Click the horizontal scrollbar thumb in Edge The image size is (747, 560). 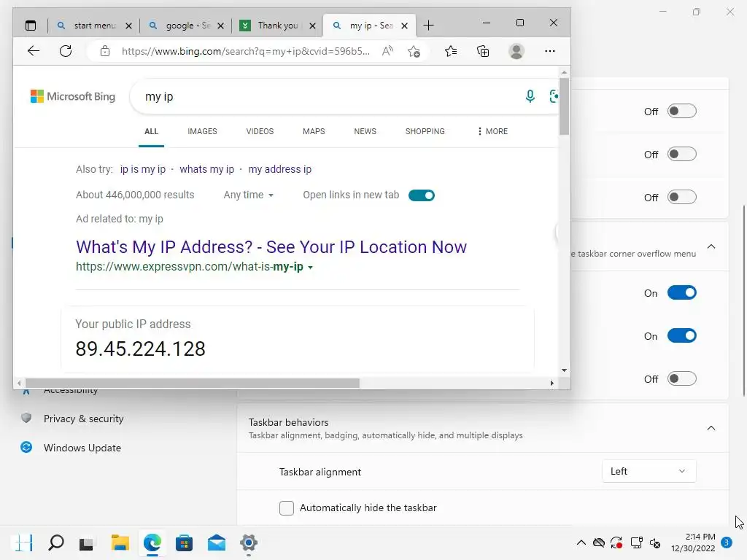tap(193, 384)
